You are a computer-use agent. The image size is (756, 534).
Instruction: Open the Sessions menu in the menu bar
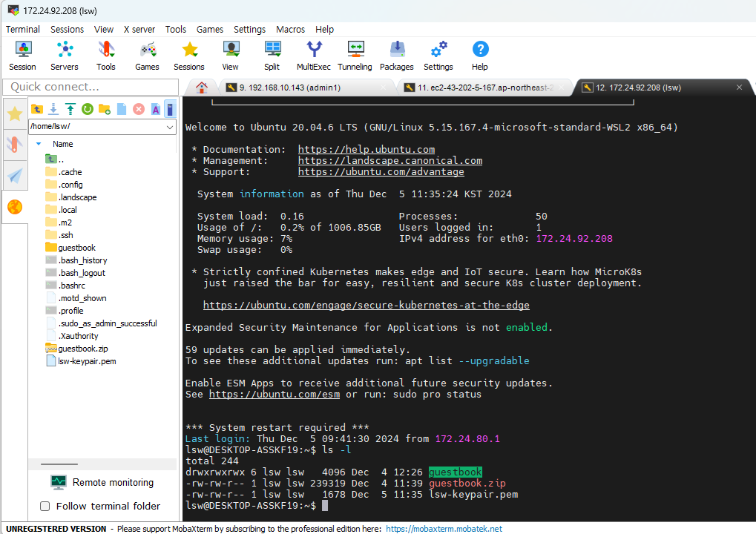(67, 30)
